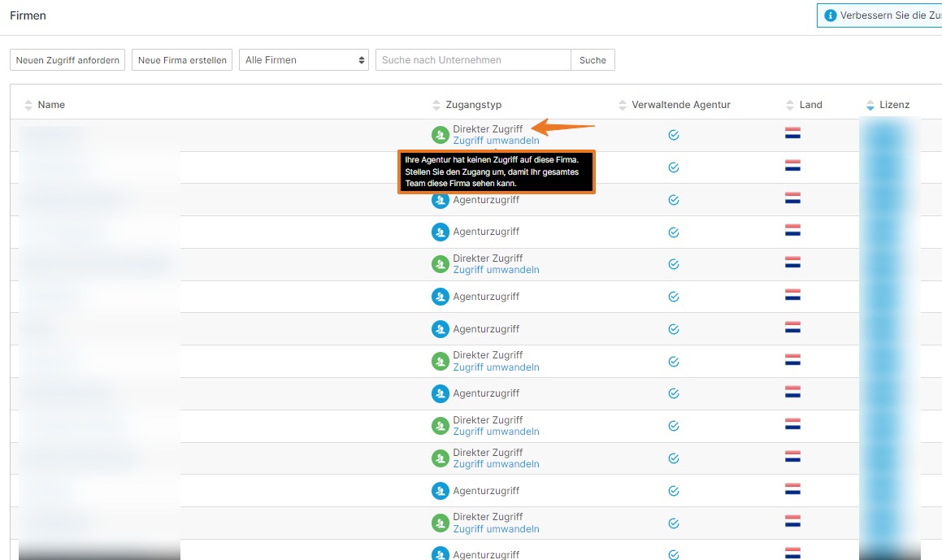Focus the Suche nach Unternehmen search field
The image size is (942, 560).
pyautogui.click(x=473, y=60)
